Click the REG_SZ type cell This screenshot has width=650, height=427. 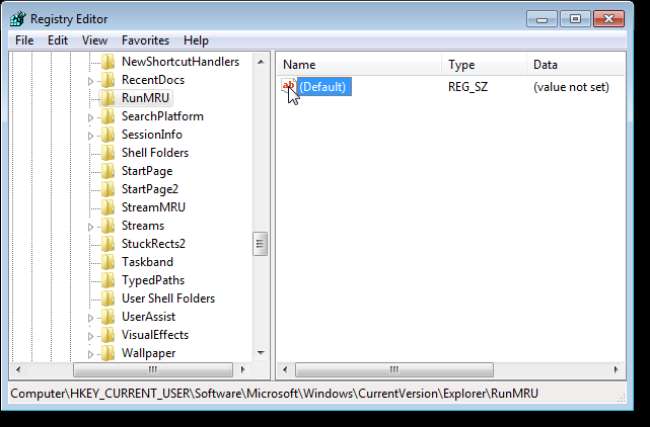coord(468,87)
